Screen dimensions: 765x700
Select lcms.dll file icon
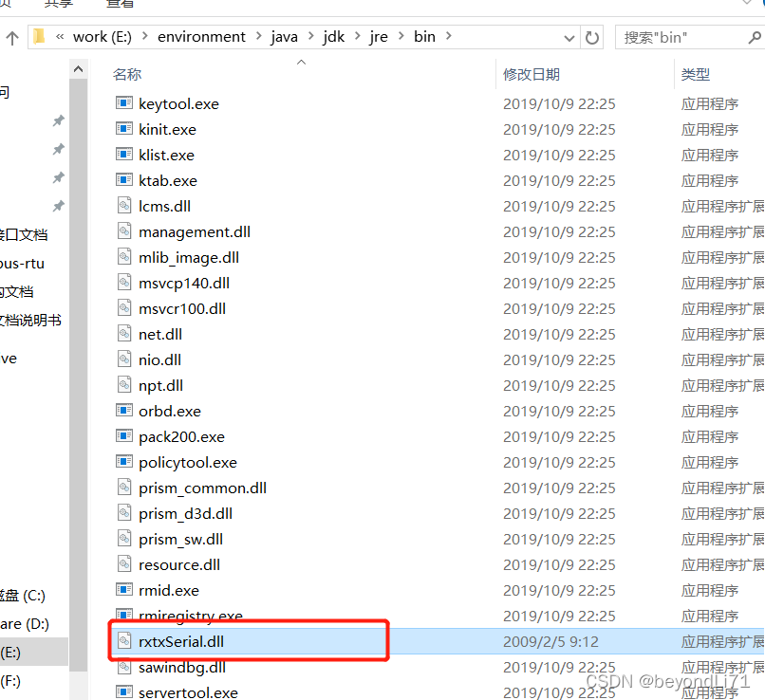(124, 205)
